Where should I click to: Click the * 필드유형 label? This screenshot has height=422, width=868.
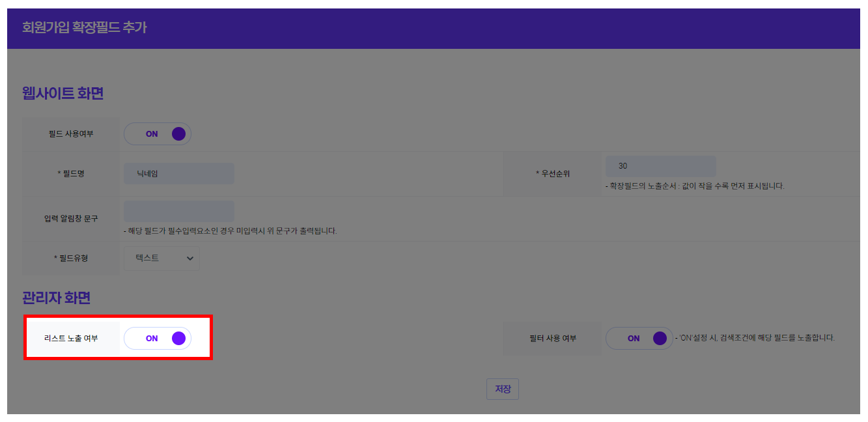[x=72, y=259]
